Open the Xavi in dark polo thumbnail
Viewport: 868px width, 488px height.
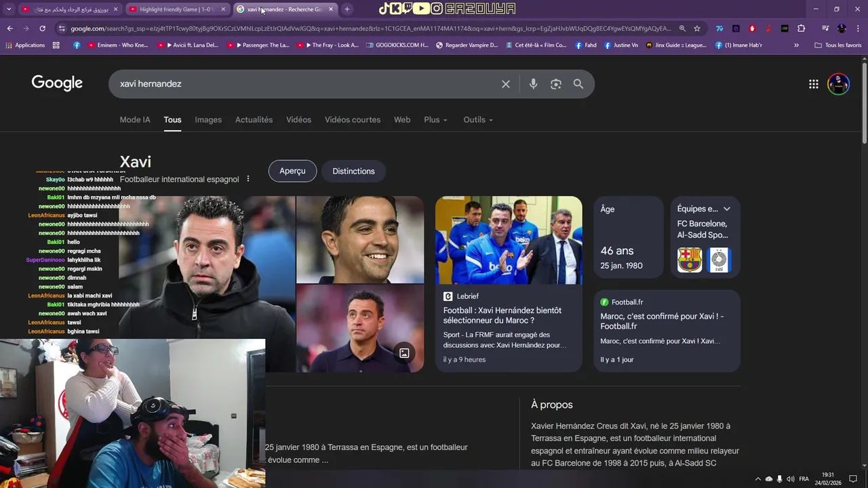pos(360,328)
